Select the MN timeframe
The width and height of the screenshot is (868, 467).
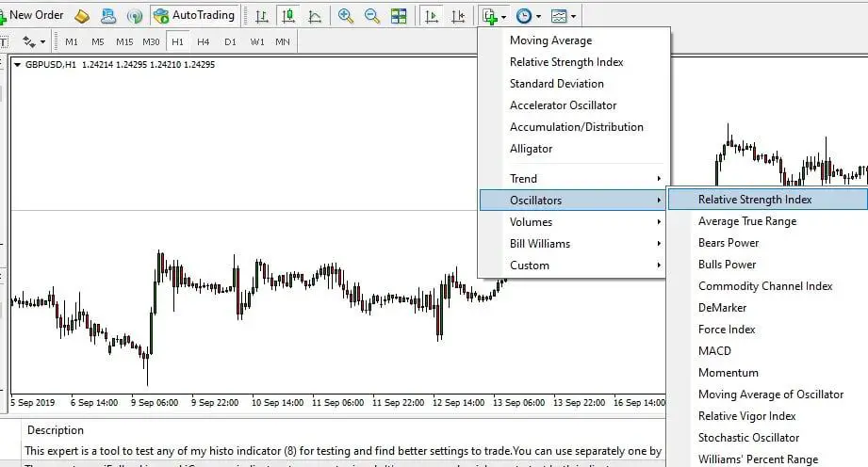coord(283,41)
